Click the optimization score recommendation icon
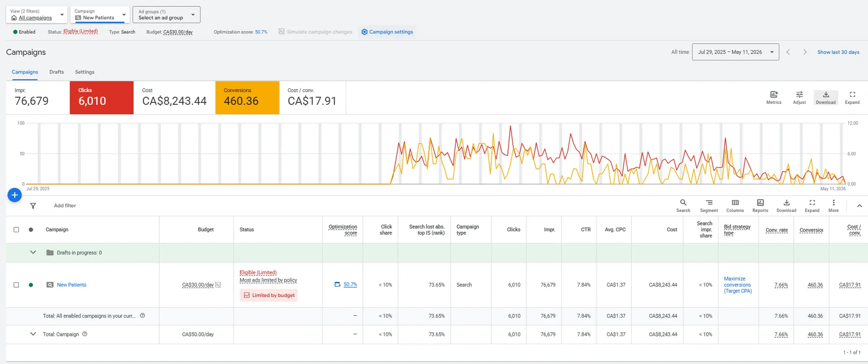 point(338,284)
